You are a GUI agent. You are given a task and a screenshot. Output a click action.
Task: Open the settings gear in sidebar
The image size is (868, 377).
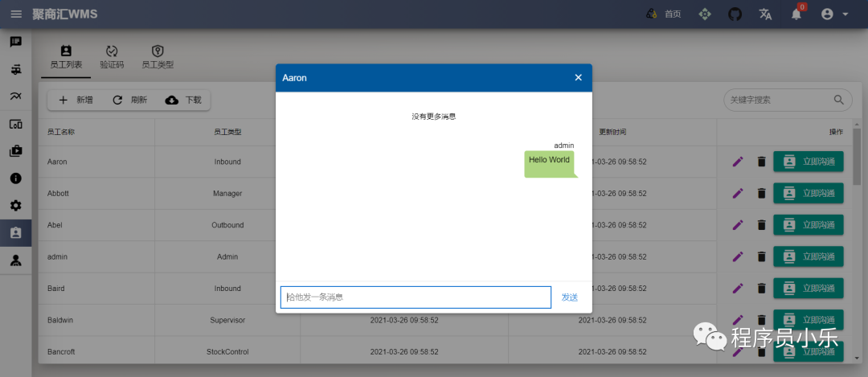pos(16,206)
